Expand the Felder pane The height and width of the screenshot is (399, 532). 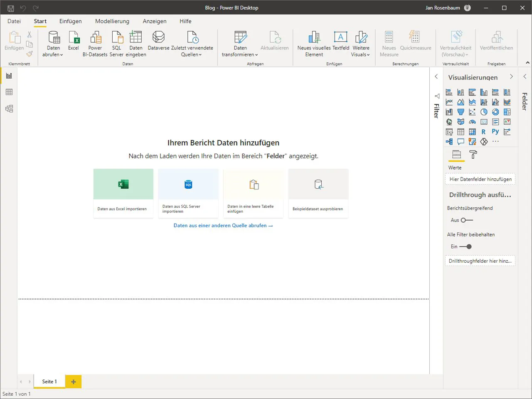click(525, 76)
